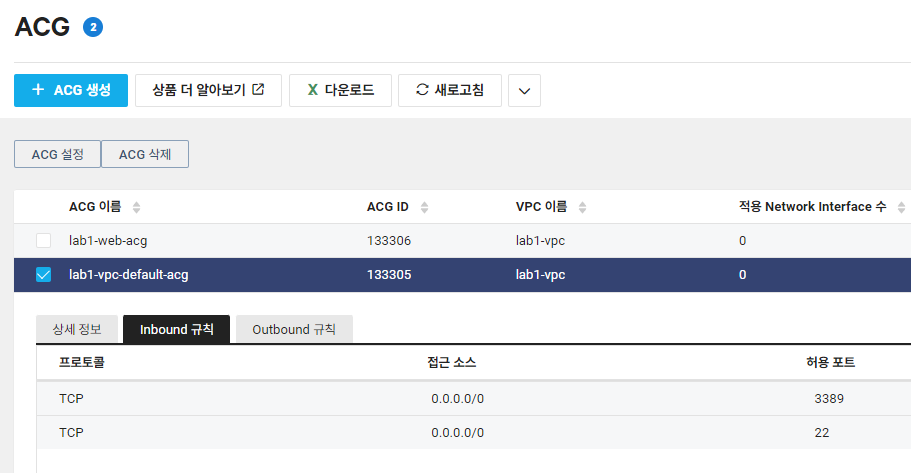Screen dimensions: 911x473
Task: Switch to the 상세 정보 tab
Action: coord(77,329)
